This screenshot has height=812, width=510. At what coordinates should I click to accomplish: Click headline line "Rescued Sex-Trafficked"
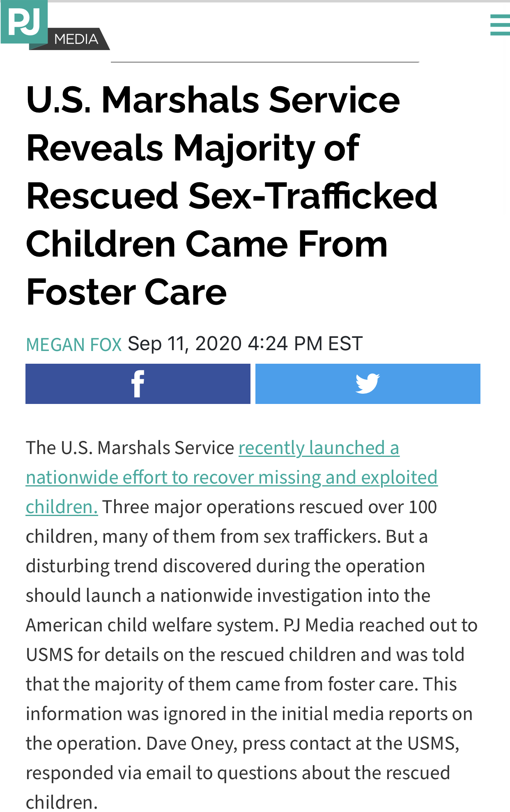[232, 196]
